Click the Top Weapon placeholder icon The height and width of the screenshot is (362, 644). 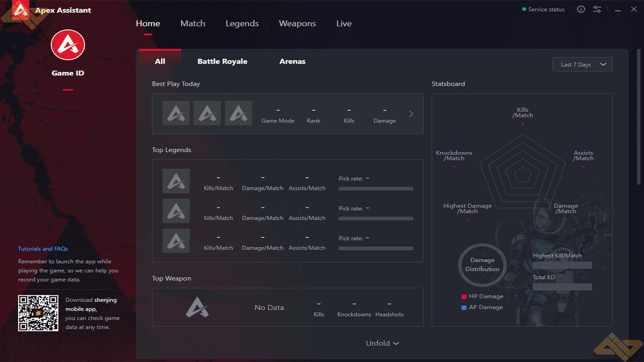coord(197,307)
